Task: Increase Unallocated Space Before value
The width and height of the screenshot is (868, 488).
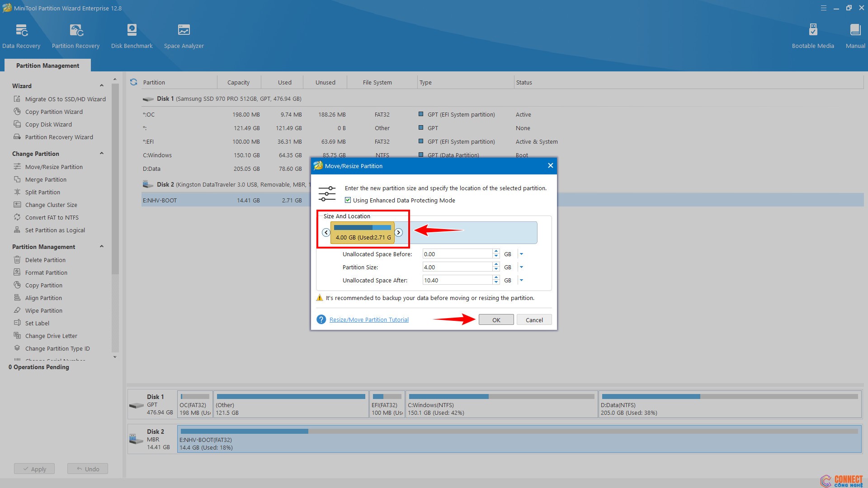Action: coord(496,252)
